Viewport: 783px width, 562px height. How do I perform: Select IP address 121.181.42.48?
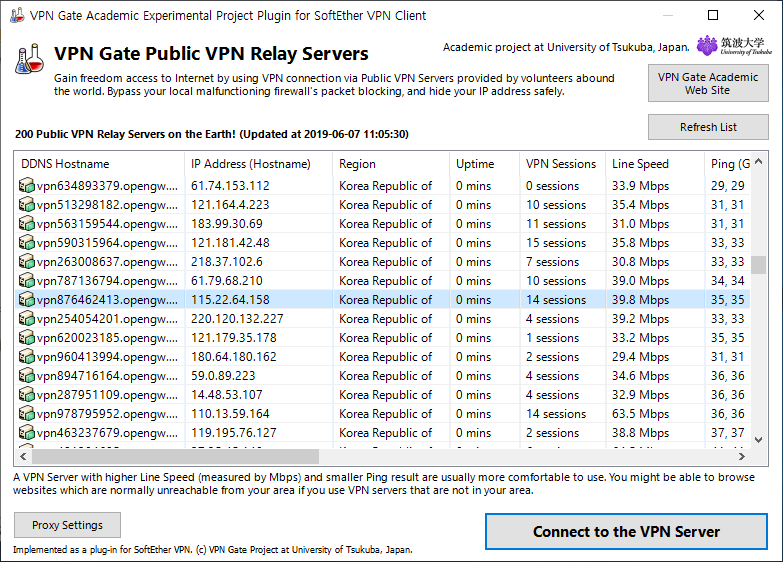click(x=230, y=243)
